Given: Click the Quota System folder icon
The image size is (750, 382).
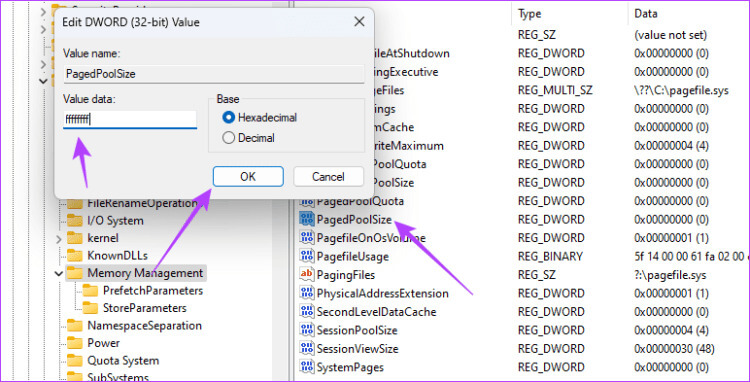Looking at the screenshot, I should 75,360.
